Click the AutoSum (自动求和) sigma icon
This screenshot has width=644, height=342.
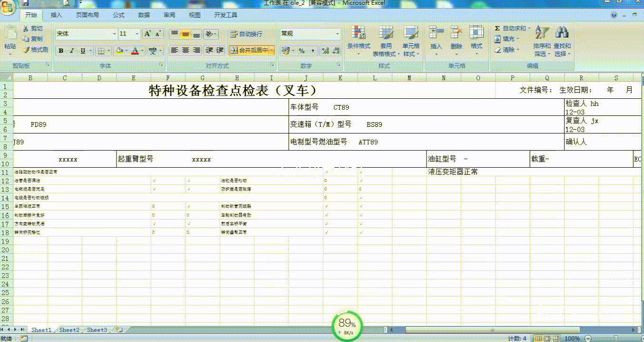coord(498,28)
